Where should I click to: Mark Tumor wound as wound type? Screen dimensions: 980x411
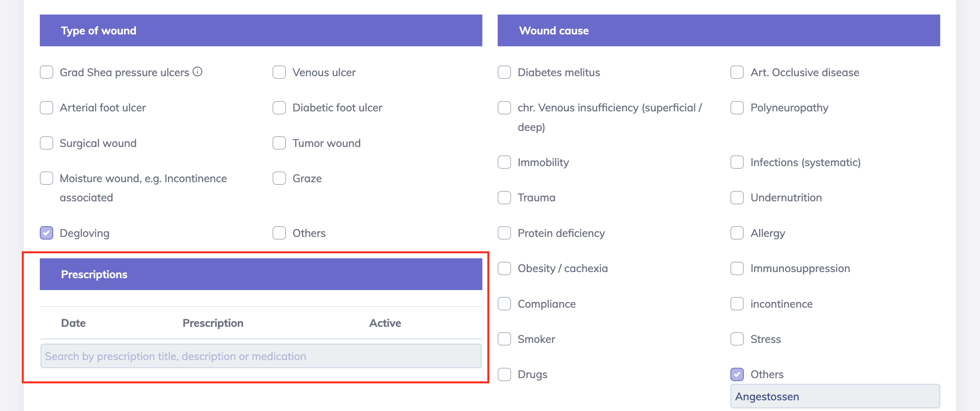279,143
